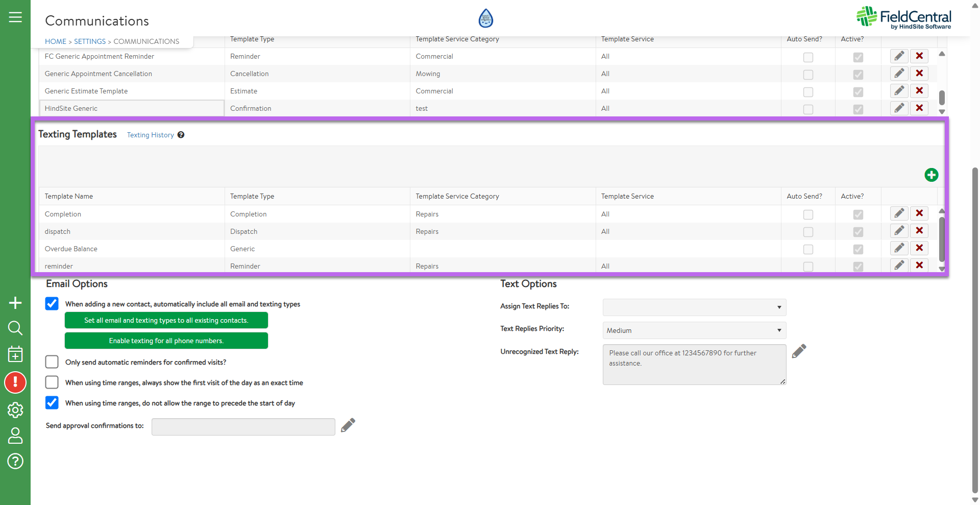
Task: Uncheck automatically include all email and texting types
Action: tap(52, 304)
